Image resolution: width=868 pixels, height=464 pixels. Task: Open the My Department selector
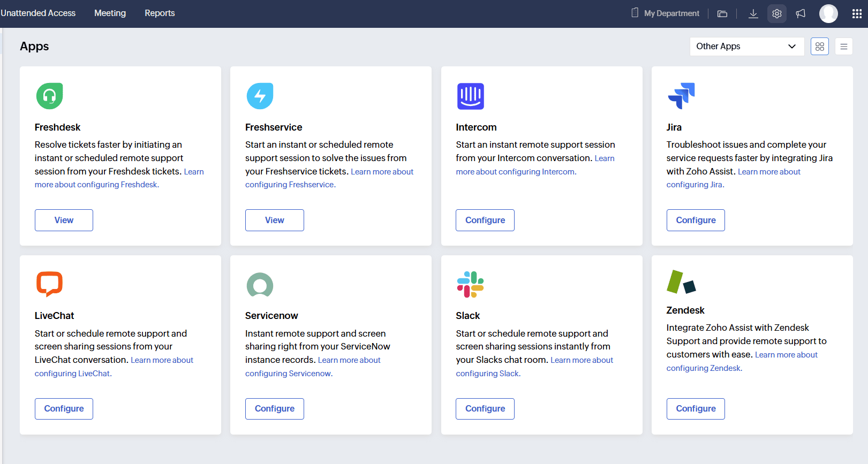[x=666, y=13]
